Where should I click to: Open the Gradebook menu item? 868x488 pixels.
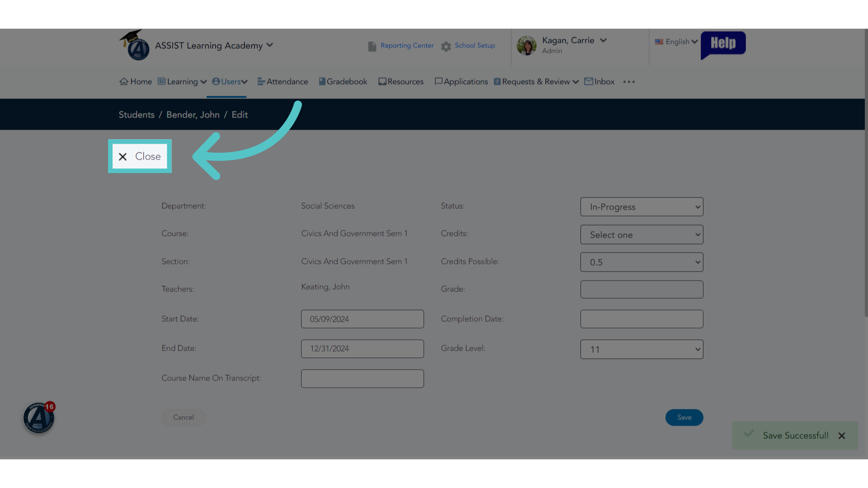(x=343, y=82)
